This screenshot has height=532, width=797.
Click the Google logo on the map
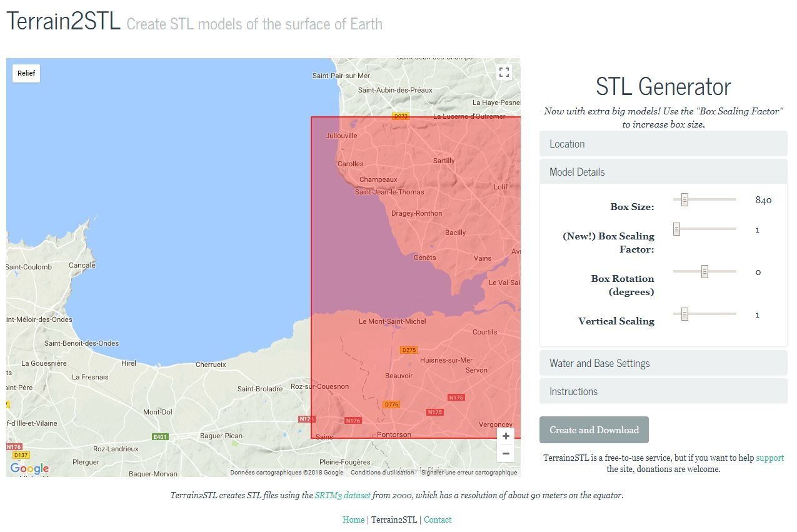tap(29, 468)
